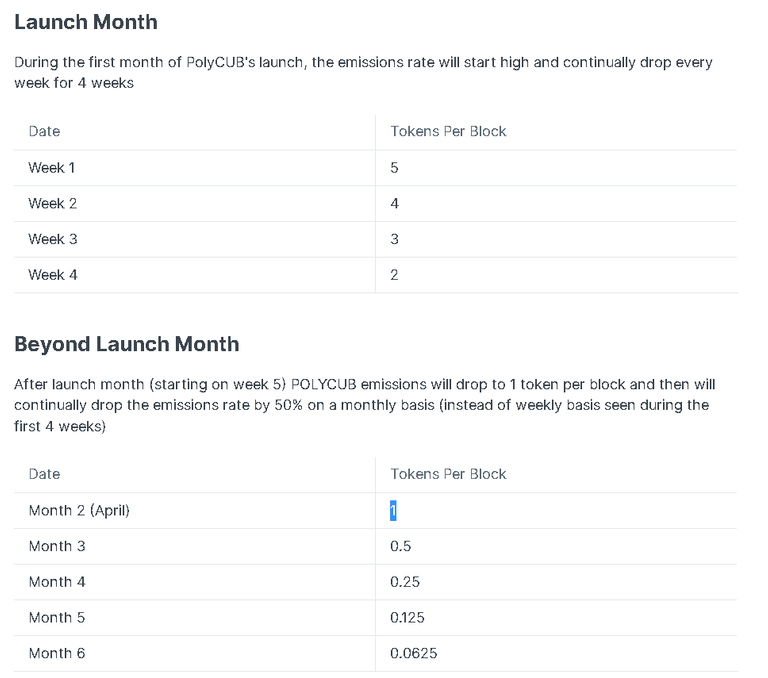Select the Month 2 (April) cell
This screenshot has width=768, height=678.
tap(80, 511)
